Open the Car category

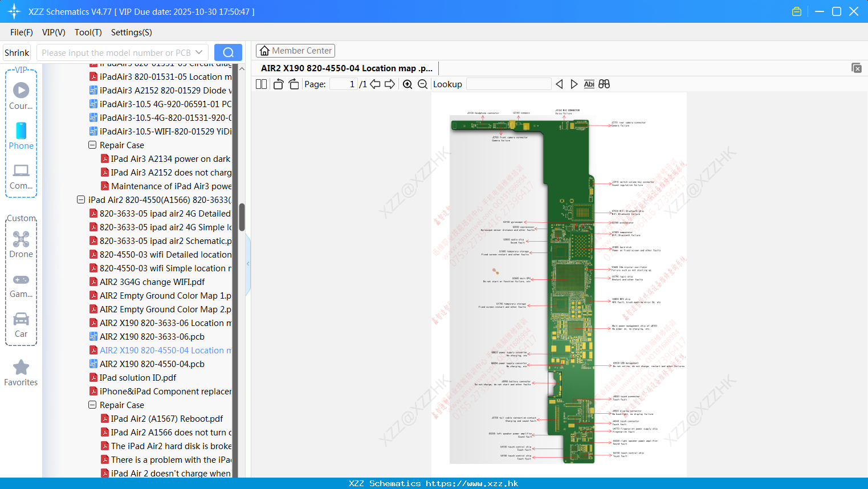pyautogui.click(x=21, y=325)
